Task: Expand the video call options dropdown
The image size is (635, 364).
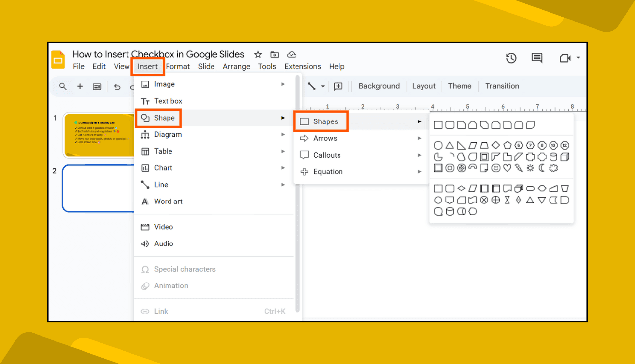Action: click(x=578, y=58)
